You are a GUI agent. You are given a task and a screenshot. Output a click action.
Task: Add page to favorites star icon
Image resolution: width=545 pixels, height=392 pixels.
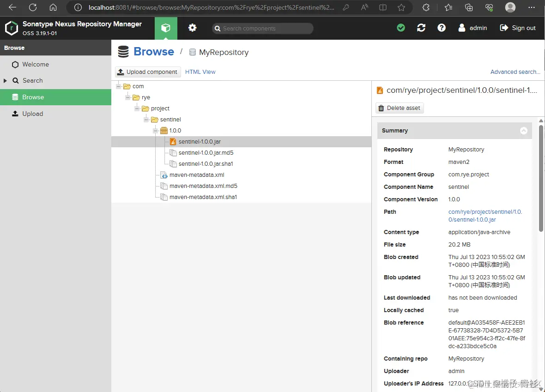[401, 7]
